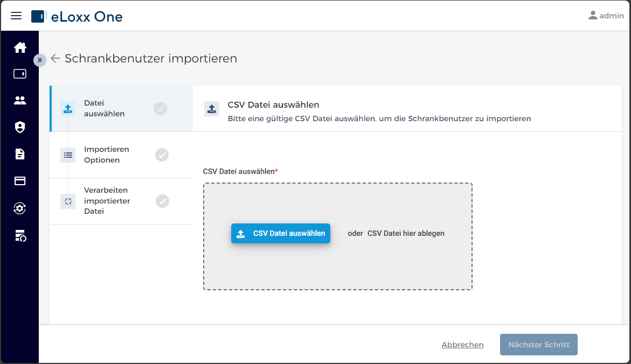Click the checkmark on 'Verarbeiten importierter Datei' step
This screenshot has height=364, width=631.
point(163,201)
